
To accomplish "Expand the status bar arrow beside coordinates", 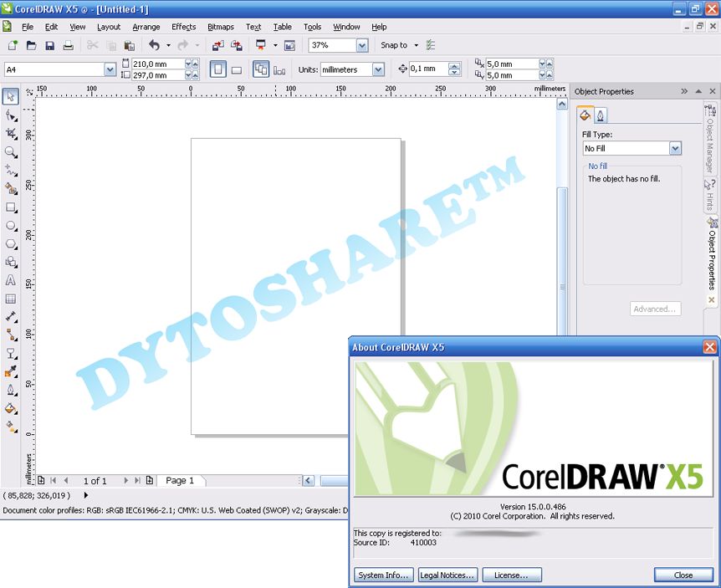I will click(x=86, y=495).
